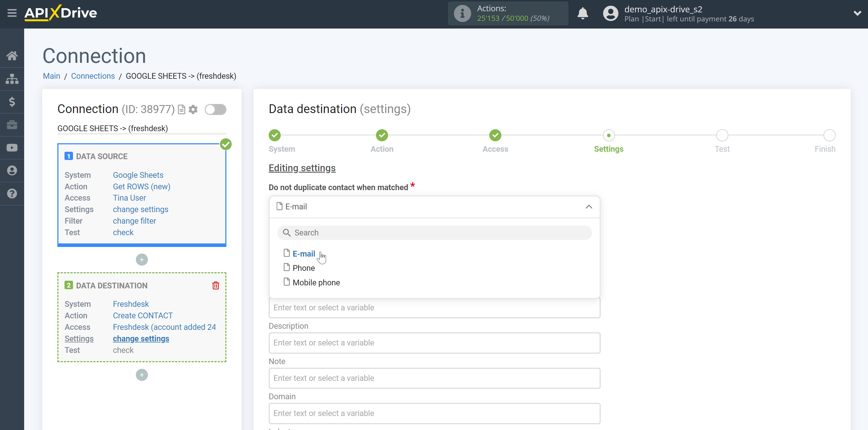Click Connections breadcrumb link

pyautogui.click(x=93, y=76)
